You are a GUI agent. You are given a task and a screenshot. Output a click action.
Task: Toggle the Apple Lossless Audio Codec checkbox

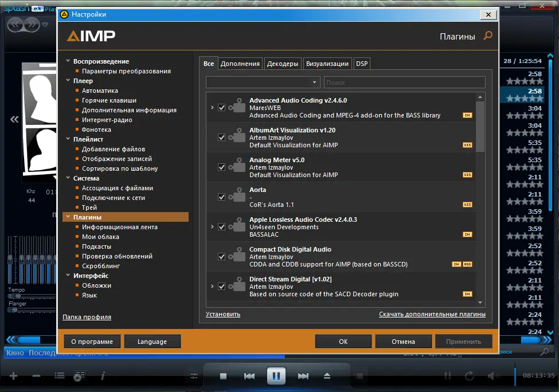coord(221,227)
